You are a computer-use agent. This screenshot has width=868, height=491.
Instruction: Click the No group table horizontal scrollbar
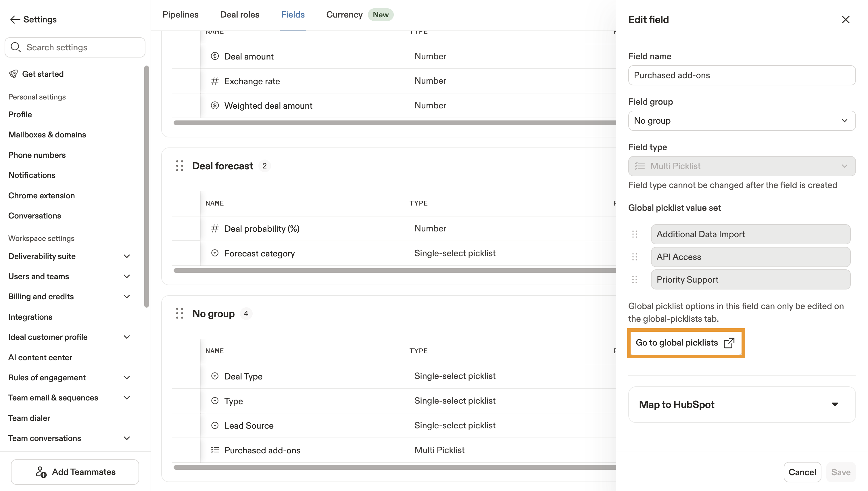click(394, 467)
